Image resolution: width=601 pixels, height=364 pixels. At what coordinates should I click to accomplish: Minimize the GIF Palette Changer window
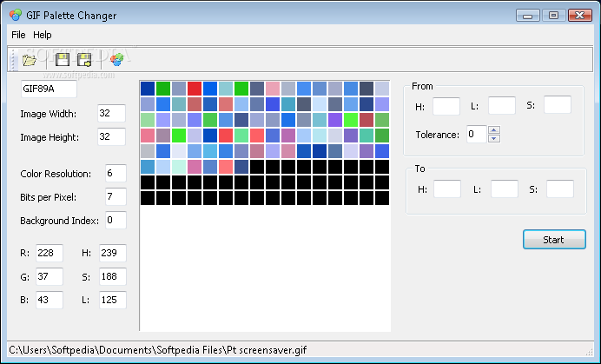pyautogui.click(x=528, y=16)
